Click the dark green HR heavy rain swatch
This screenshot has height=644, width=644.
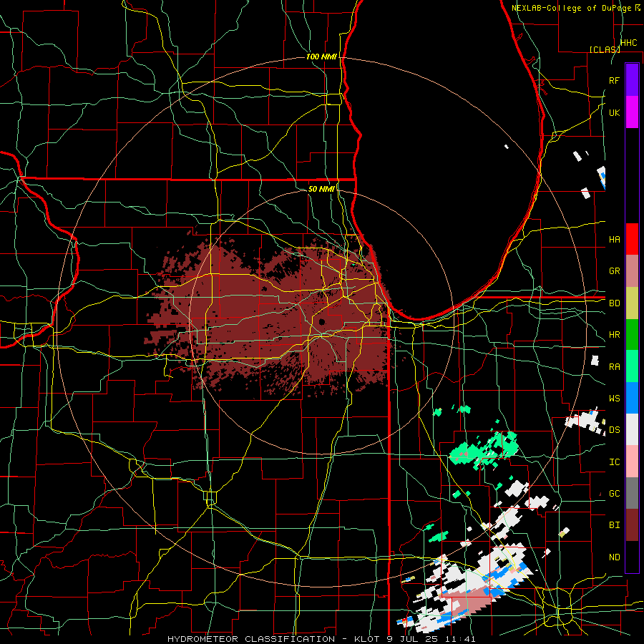(x=632, y=335)
